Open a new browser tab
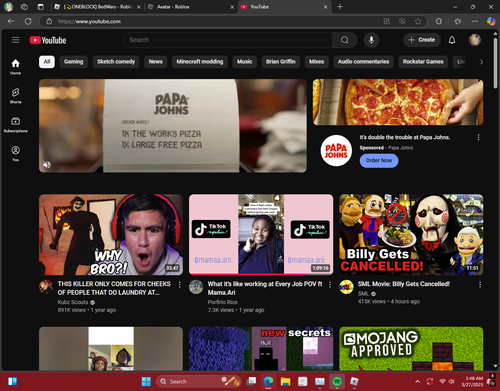This screenshot has width=500, height=391. (x=340, y=7)
